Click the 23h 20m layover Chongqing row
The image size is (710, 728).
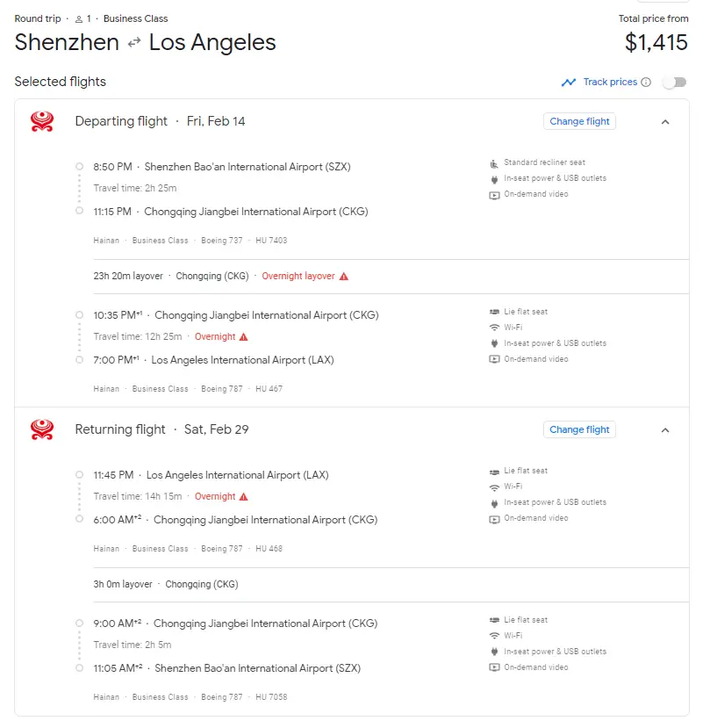219,276
